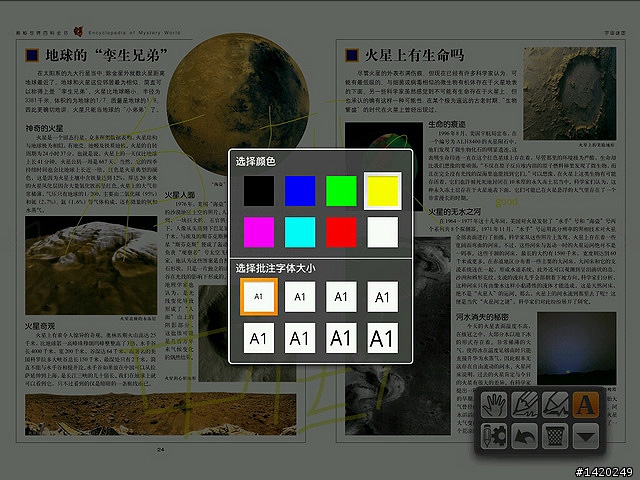Pick the green color swatch
Screen dimensions: 640x480
[341, 191]
